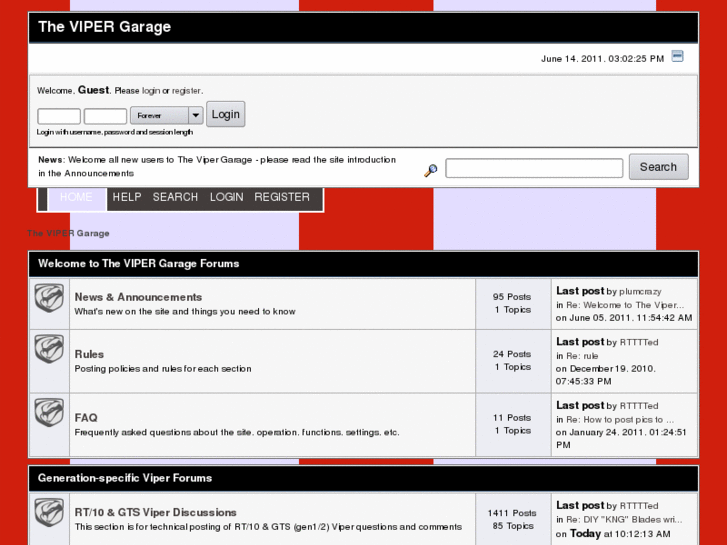
Task: Open the SEARCH menu item
Action: coord(175,197)
